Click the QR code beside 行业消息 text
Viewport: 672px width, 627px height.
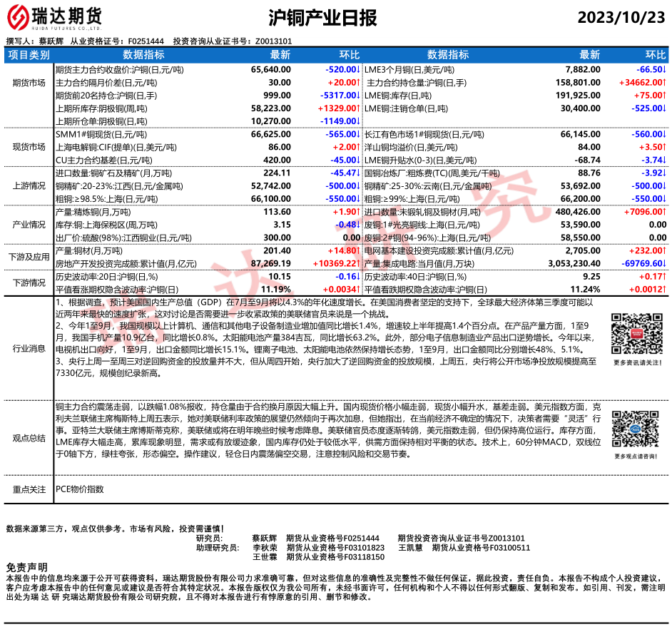(631, 334)
